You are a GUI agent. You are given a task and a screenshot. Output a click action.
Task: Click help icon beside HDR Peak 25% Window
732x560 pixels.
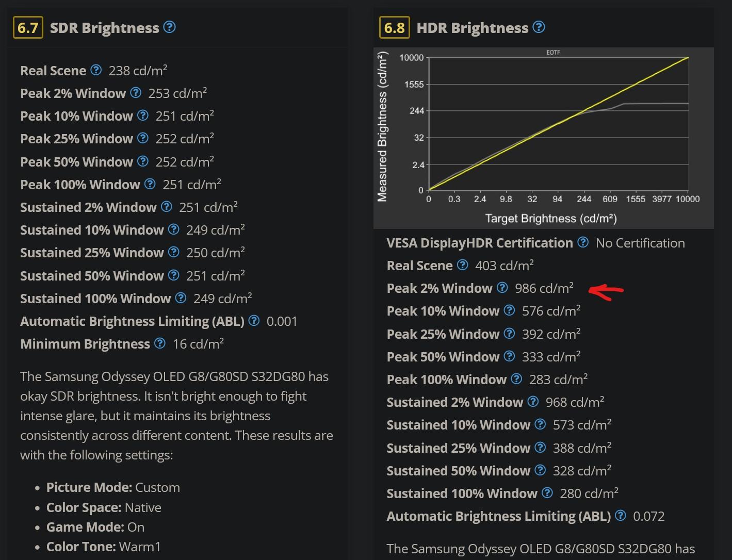[x=509, y=333]
